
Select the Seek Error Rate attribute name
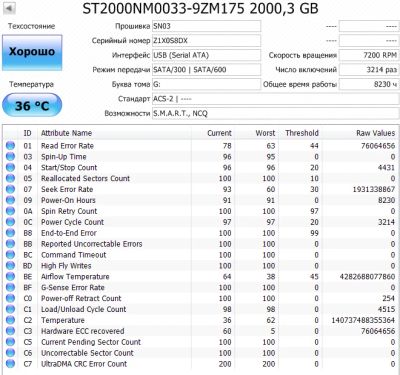[x=67, y=189]
